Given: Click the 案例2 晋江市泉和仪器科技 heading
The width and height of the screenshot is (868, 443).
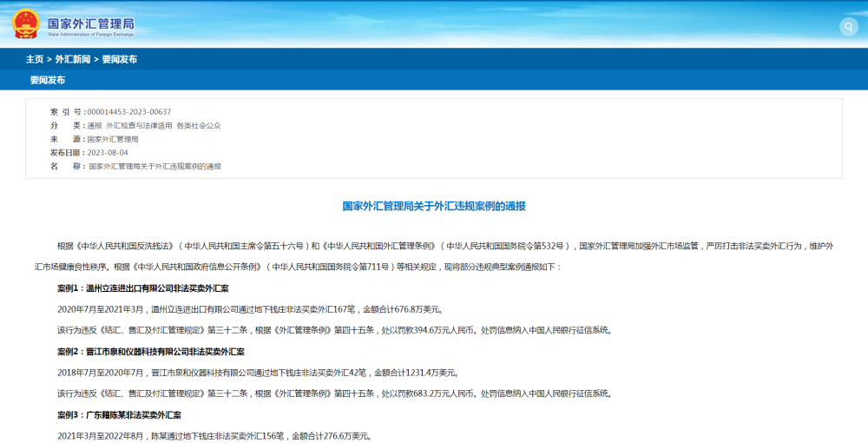Looking at the screenshot, I should (x=150, y=352).
